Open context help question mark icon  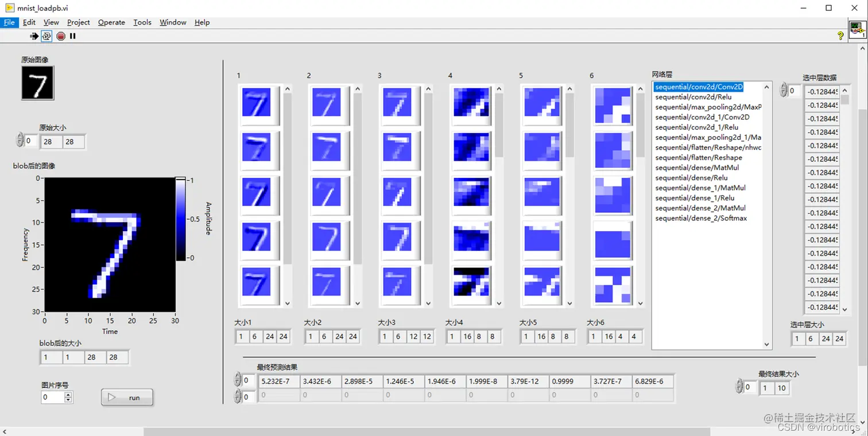coord(841,36)
